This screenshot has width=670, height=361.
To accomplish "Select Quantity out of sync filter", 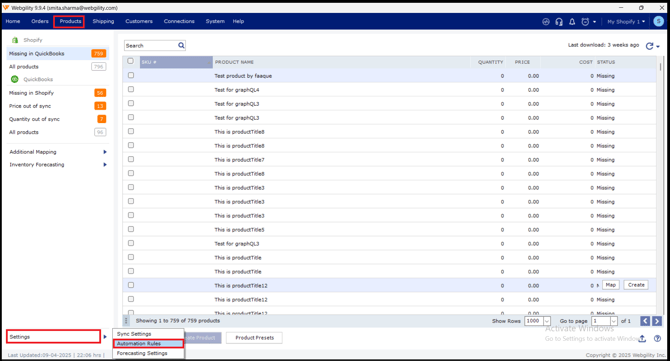I will pos(57,119).
